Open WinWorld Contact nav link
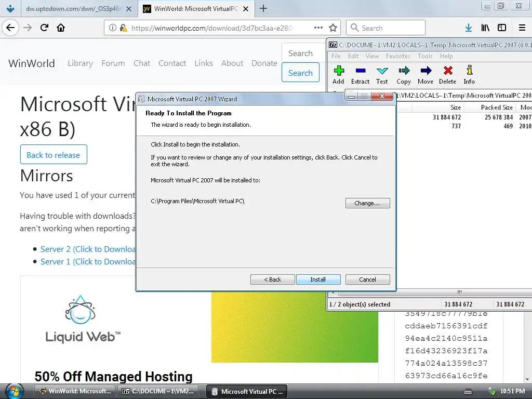 (x=172, y=63)
